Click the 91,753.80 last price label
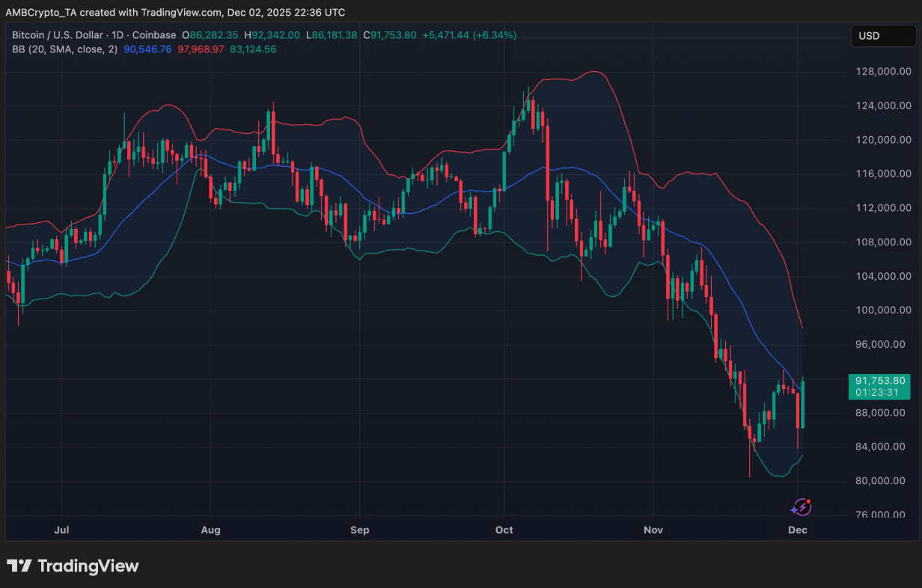The height and width of the screenshot is (588, 922). click(x=879, y=381)
